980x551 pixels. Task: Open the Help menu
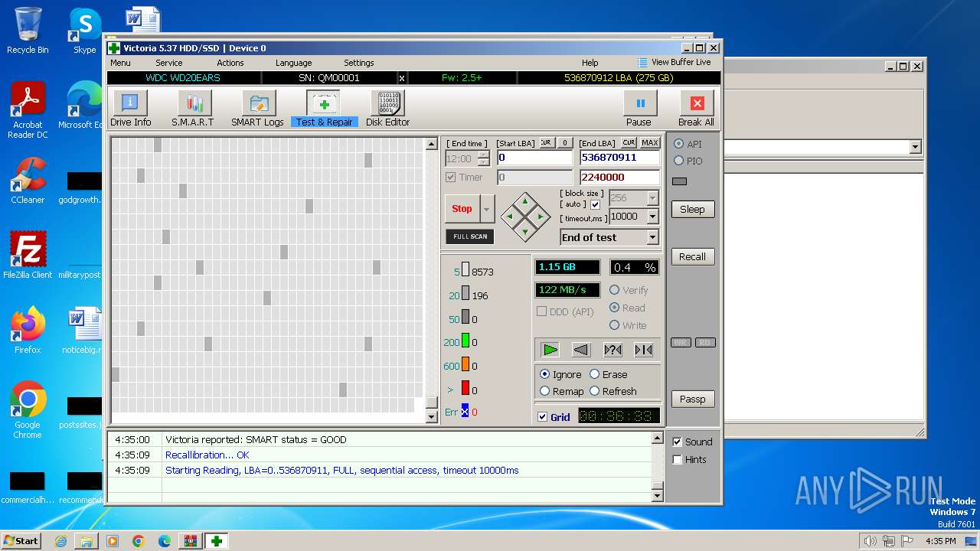point(590,63)
